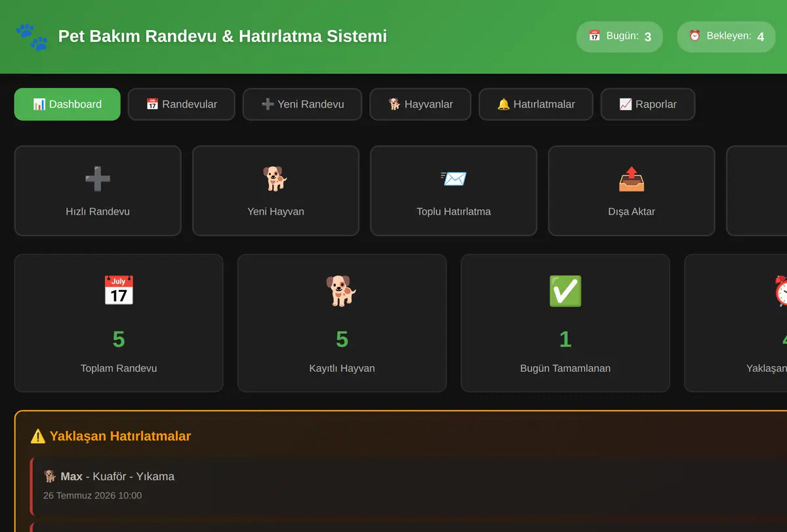The width and height of the screenshot is (787, 532).
Task: Click the outbox icon above Dışa Aktar
Action: tap(632, 178)
